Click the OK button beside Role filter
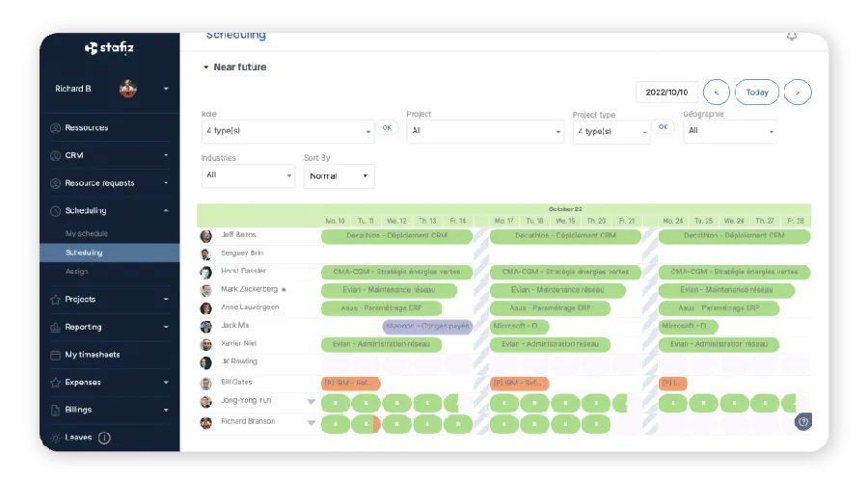This screenshot has height=481, width=868. [x=387, y=127]
